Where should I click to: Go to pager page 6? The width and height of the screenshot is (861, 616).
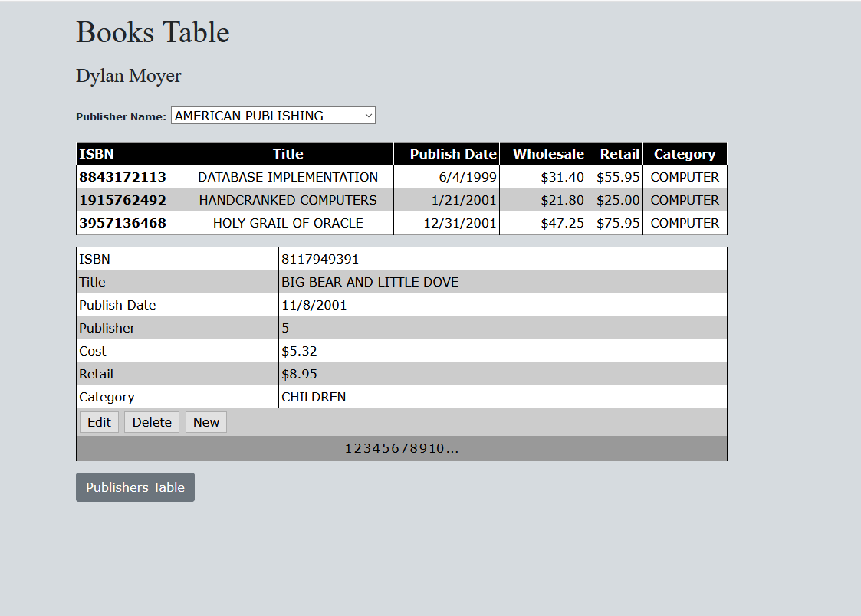397,449
